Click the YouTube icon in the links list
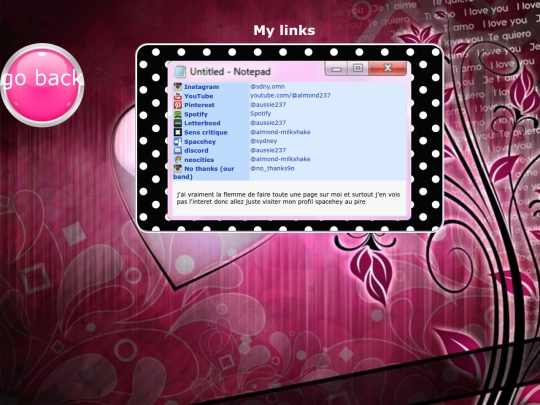 point(178,96)
